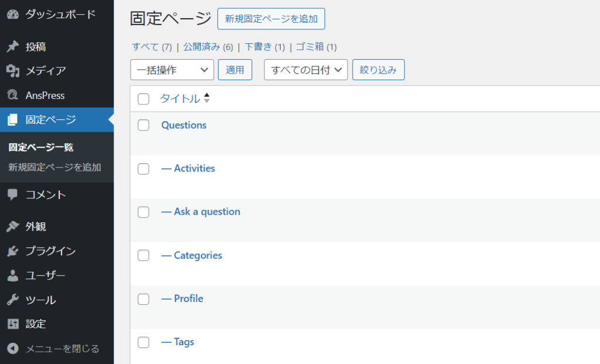The width and height of the screenshot is (600, 364).
Task: Click the Comments speech bubble icon
Action: pyautogui.click(x=12, y=195)
